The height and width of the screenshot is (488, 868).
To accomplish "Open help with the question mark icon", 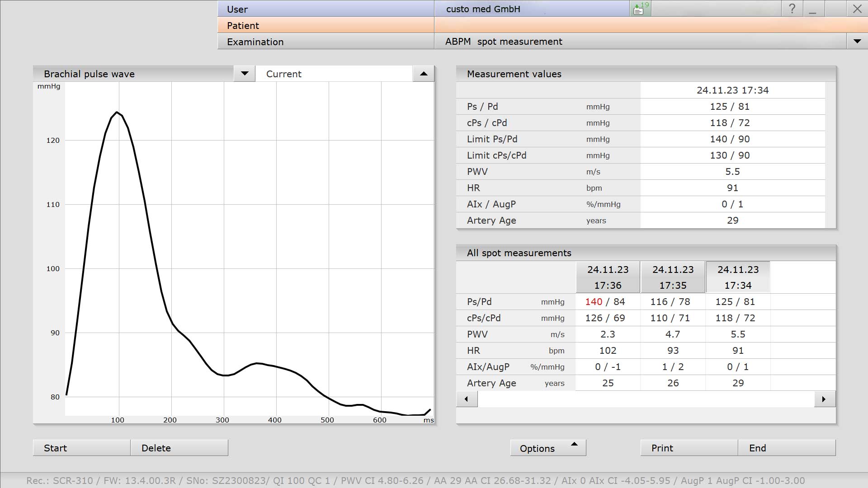I will 792,9.
